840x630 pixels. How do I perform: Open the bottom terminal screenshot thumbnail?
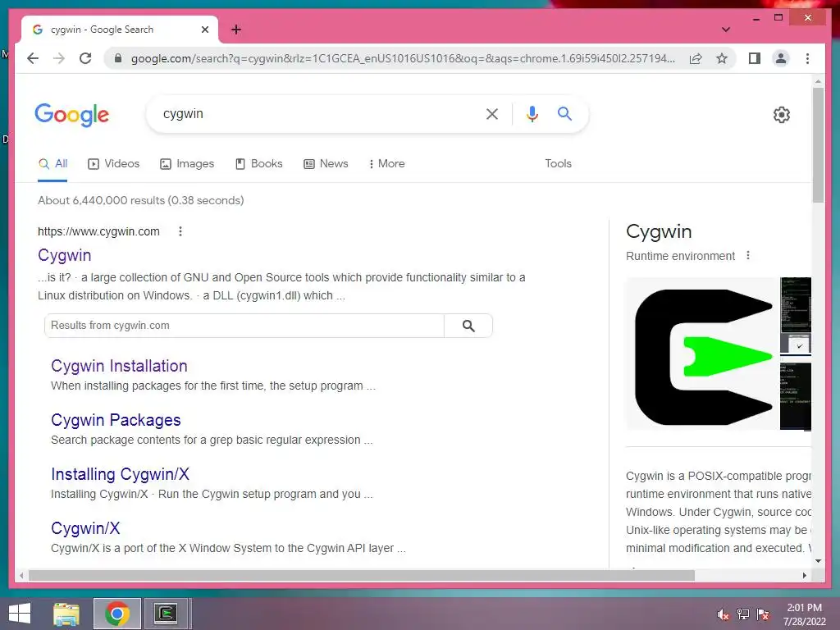click(x=796, y=395)
